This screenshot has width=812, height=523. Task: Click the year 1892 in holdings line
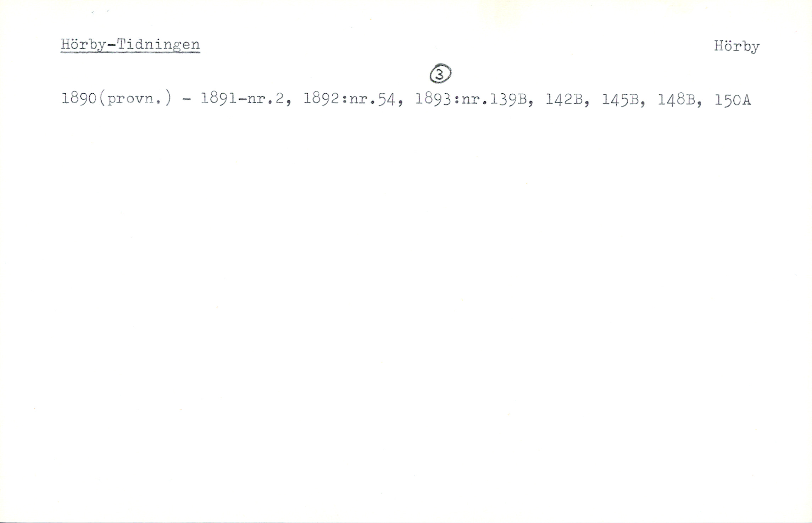point(321,99)
